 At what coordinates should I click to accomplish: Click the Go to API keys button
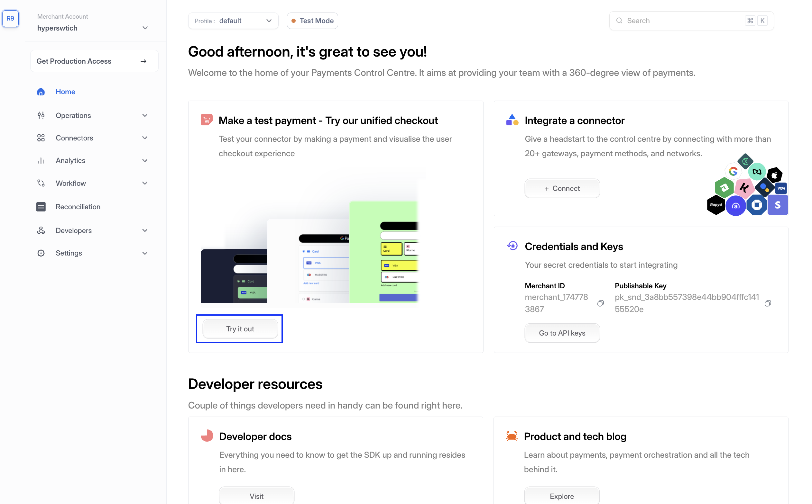562,333
